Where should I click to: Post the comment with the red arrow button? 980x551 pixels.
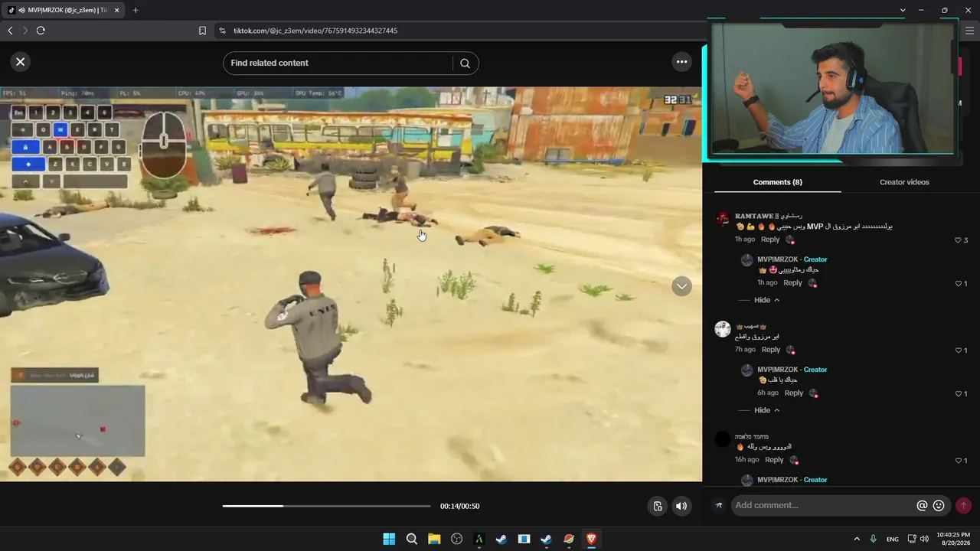coord(963,506)
